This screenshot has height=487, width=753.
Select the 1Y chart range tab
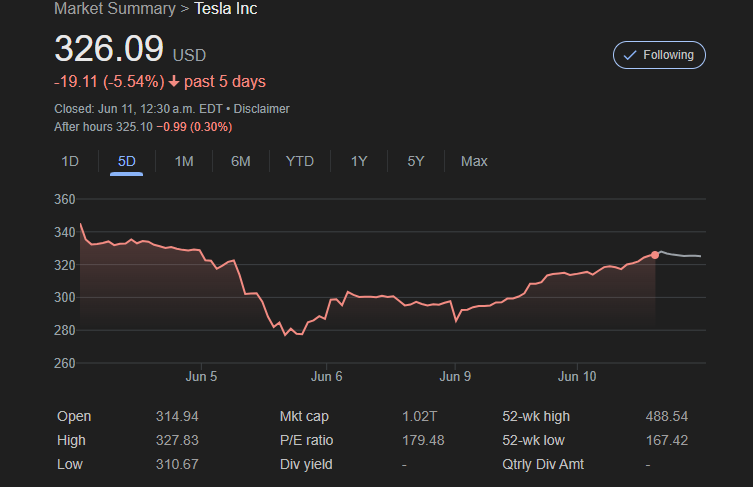coord(359,161)
